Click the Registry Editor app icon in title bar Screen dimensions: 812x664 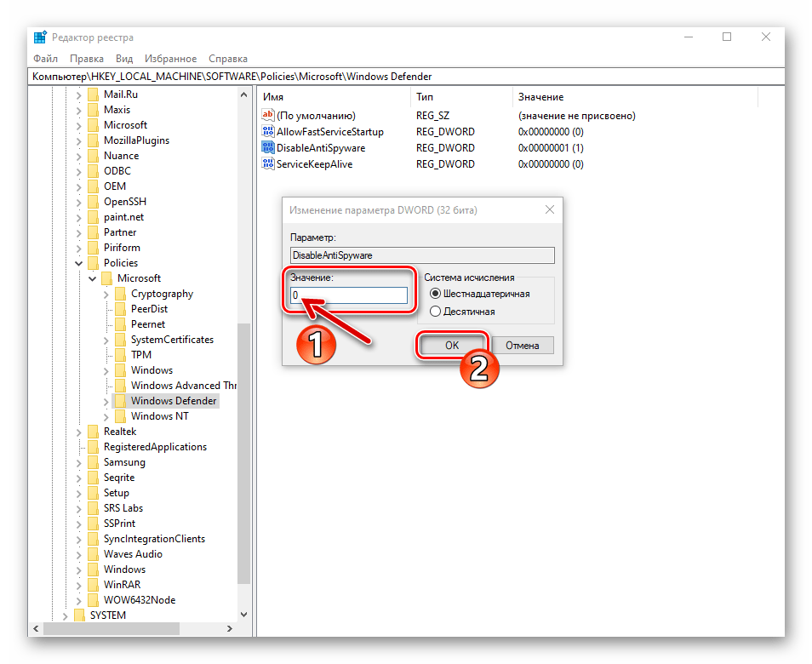coord(40,37)
